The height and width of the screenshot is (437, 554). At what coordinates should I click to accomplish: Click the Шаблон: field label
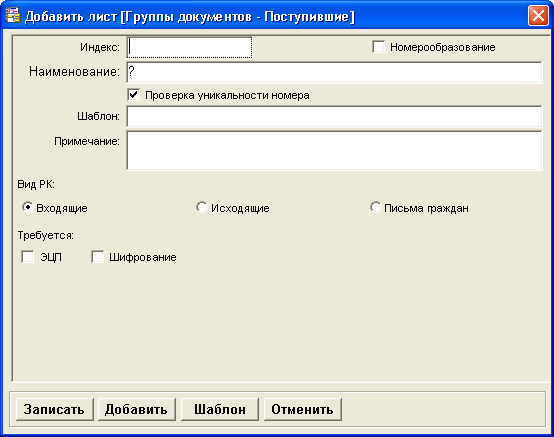98,116
